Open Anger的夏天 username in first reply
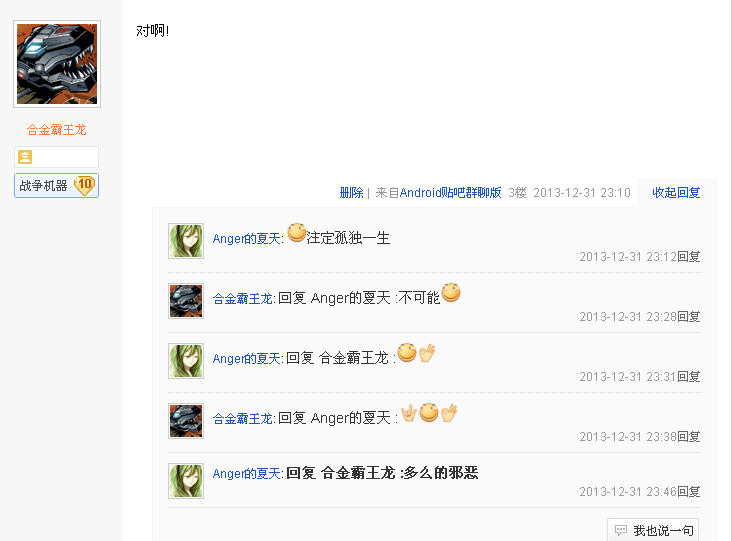This screenshot has width=732, height=541. [246, 239]
